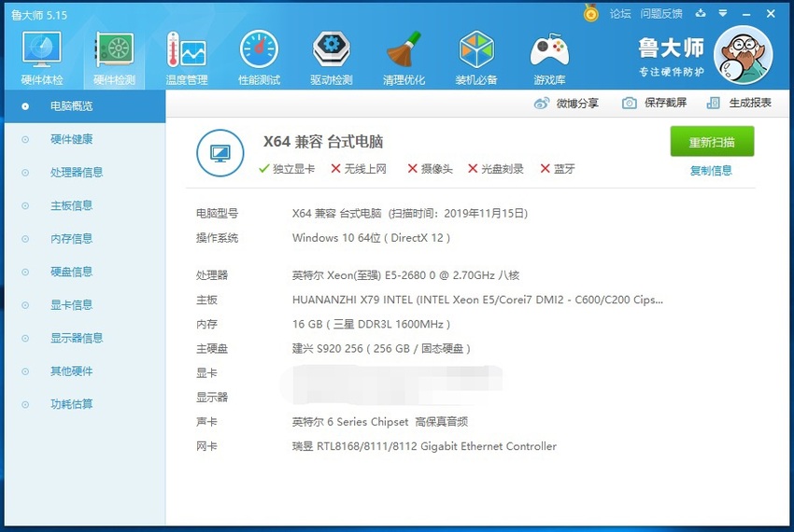794x532 pixels.
Task: Select 电脑概览 in the sidebar
Action: pos(85,106)
